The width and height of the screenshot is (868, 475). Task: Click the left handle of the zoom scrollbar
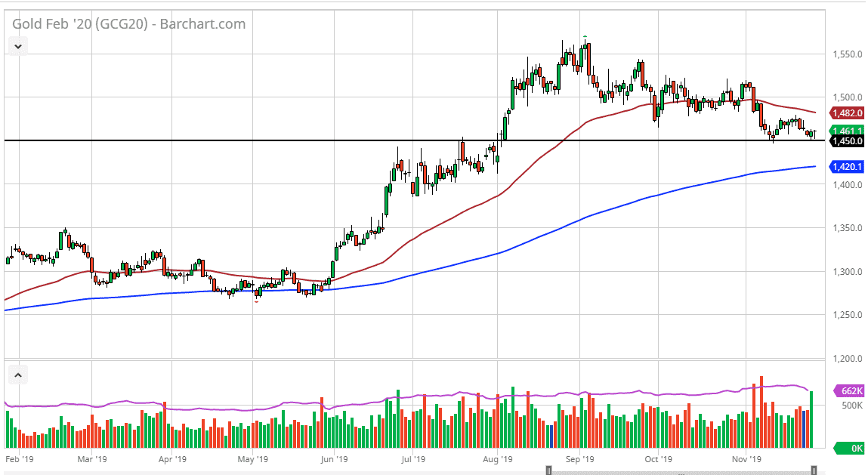pyautogui.click(x=548, y=470)
